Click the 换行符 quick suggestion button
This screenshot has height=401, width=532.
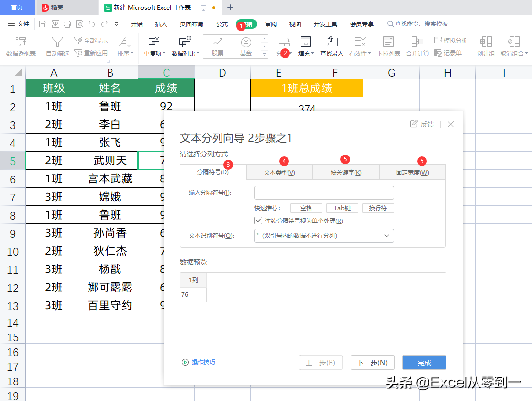click(378, 208)
